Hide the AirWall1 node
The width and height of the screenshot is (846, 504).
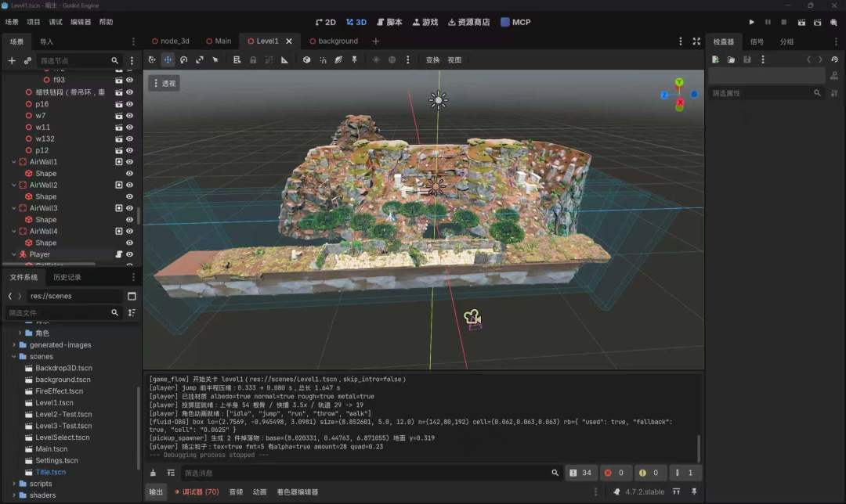point(129,162)
